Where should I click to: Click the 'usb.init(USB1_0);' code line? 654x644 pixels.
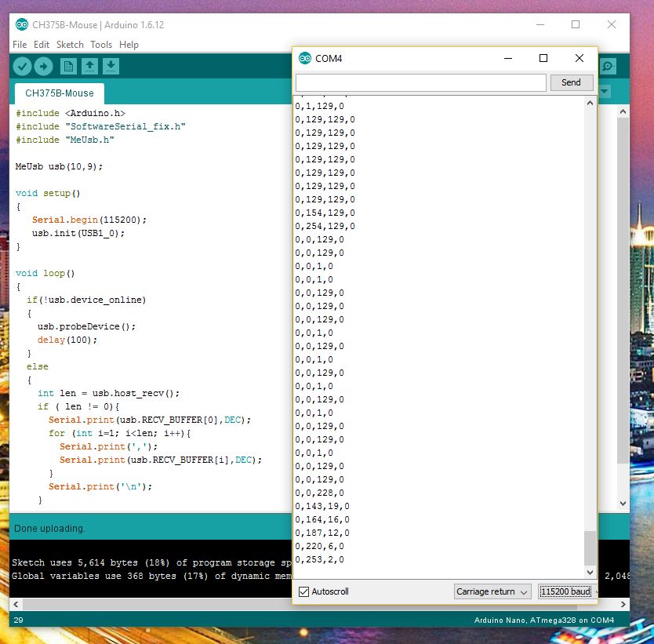coord(78,233)
